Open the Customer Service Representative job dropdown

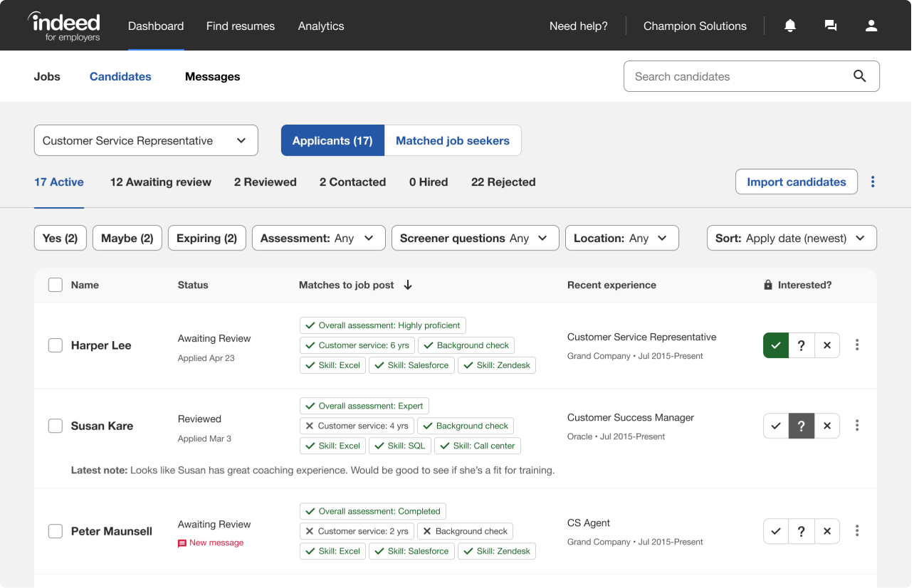click(x=146, y=140)
